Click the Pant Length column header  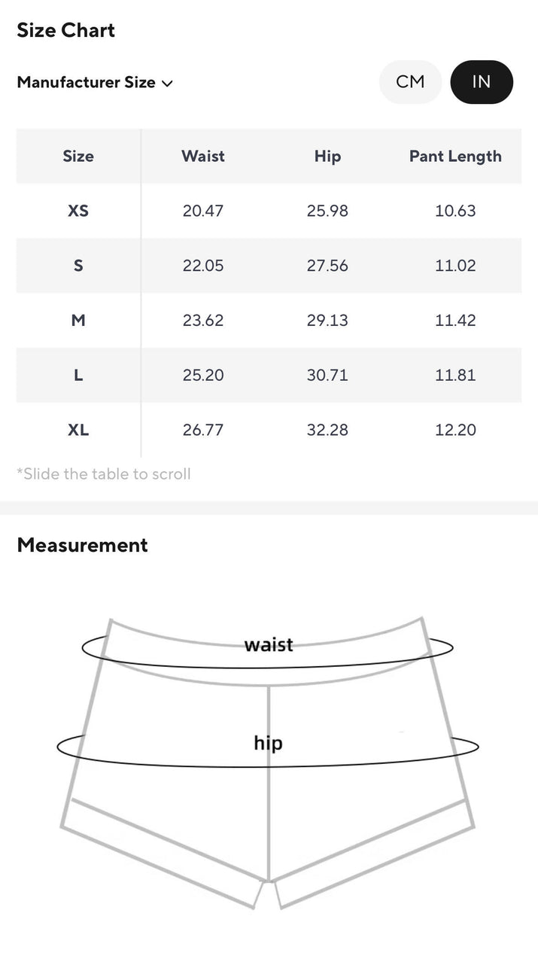pos(455,157)
